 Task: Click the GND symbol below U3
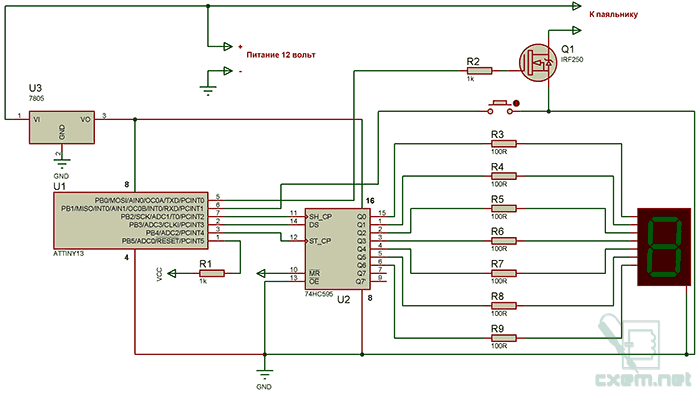coord(62,162)
